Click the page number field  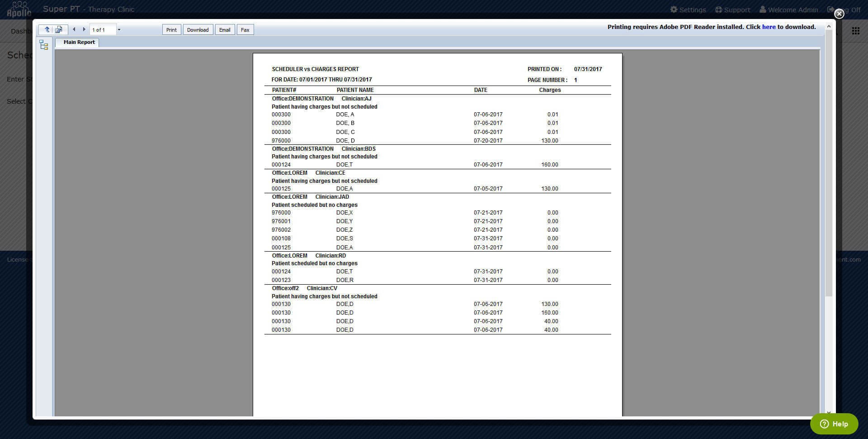(102, 30)
